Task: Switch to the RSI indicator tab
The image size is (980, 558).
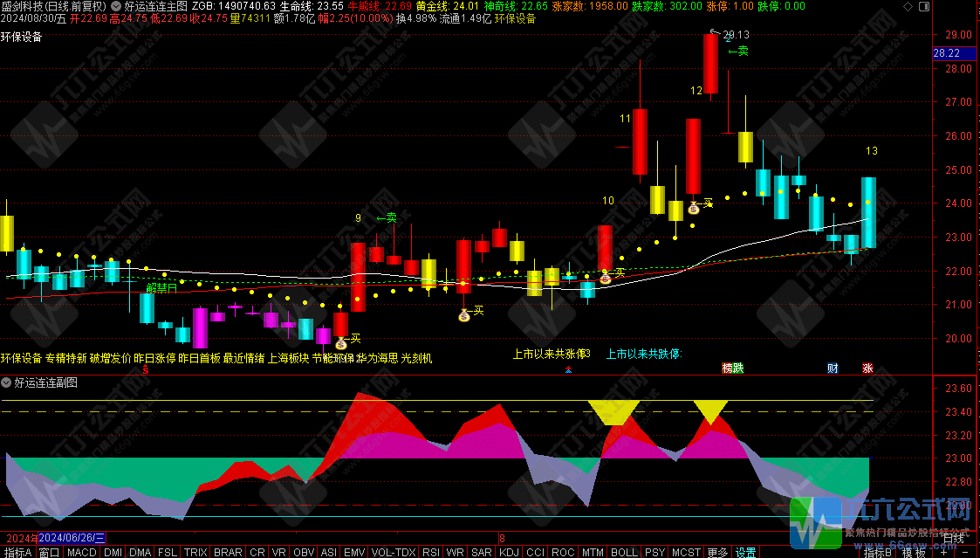Action: pyautogui.click(x=430, y=553)
